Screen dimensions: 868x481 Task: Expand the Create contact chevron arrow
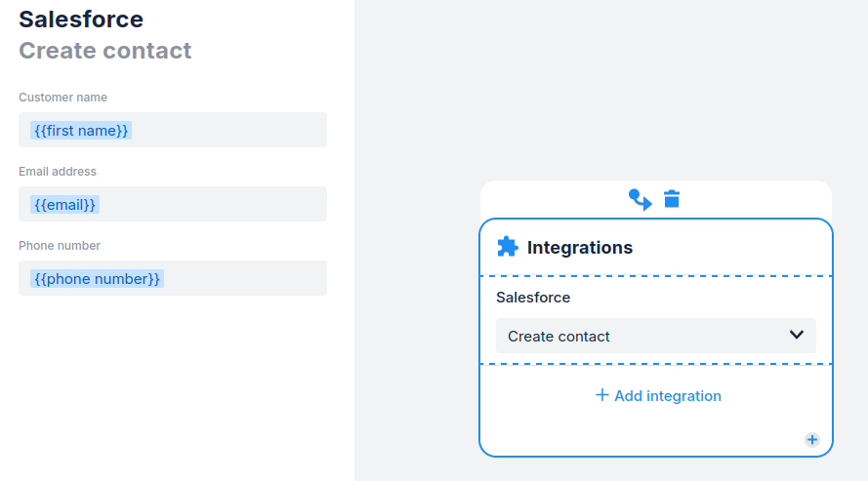click(797, 335)
